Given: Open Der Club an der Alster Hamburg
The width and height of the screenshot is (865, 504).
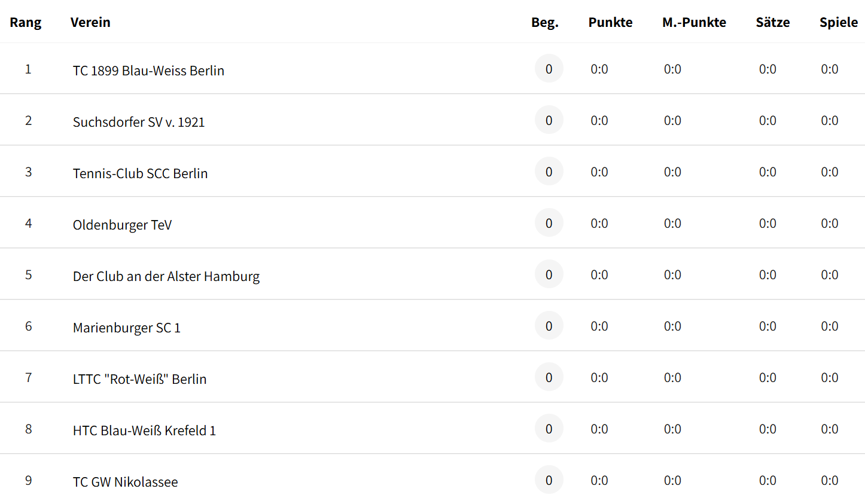Looking at the screenshot, I should [166, 276].
